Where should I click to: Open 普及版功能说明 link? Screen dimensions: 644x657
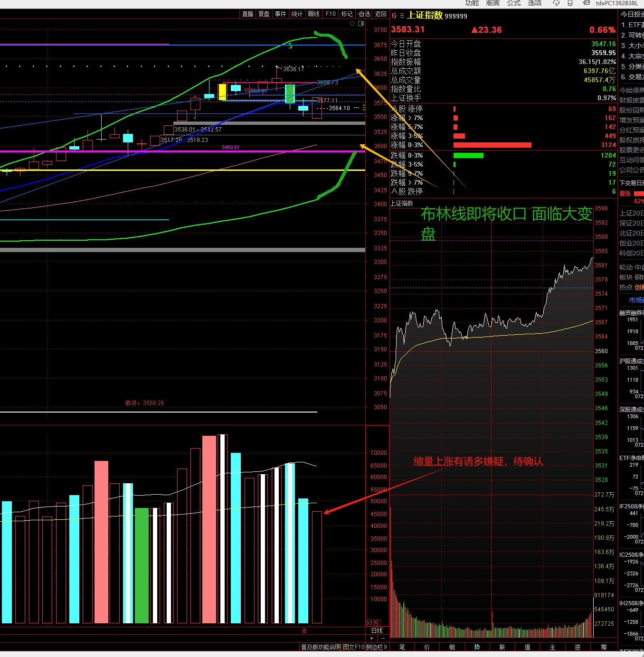click(x=321, y=647)
